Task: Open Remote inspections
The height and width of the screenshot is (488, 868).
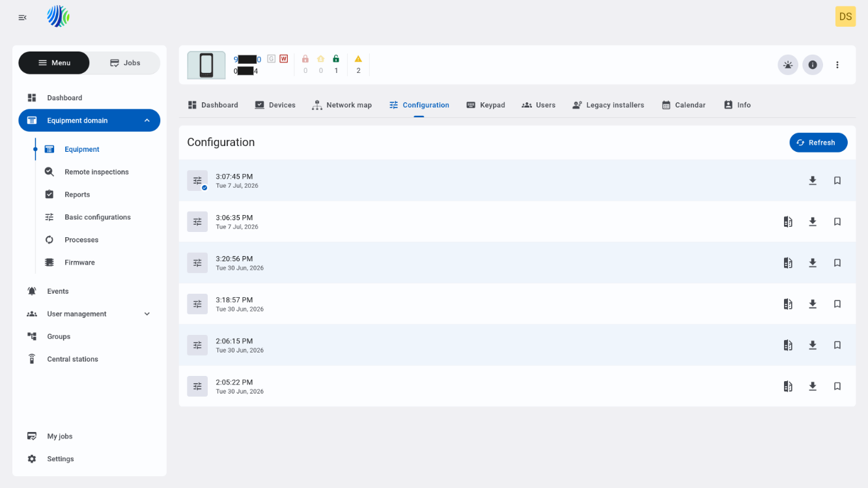Action: pyautogui.click(x=98, y=172)
